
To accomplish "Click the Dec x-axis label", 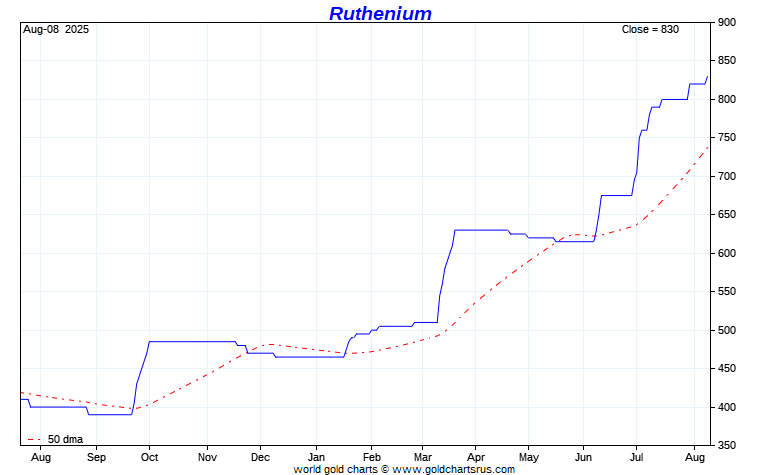I will point(260,458).
